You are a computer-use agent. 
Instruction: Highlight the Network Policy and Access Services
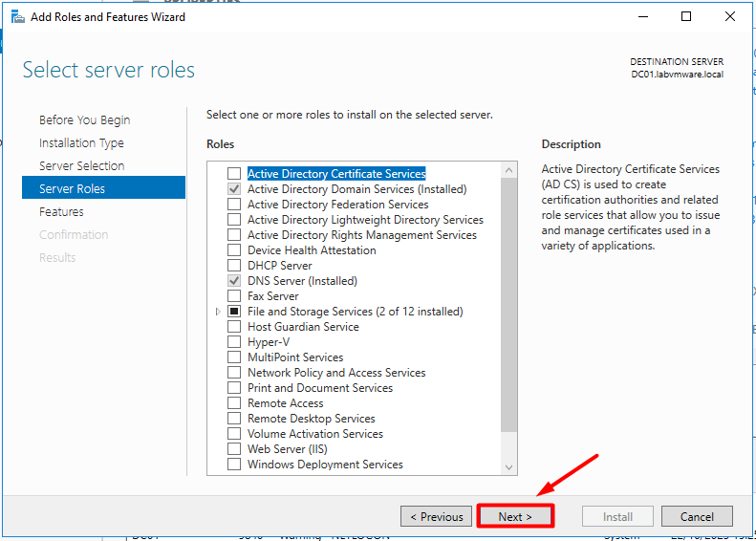(336, 373)
